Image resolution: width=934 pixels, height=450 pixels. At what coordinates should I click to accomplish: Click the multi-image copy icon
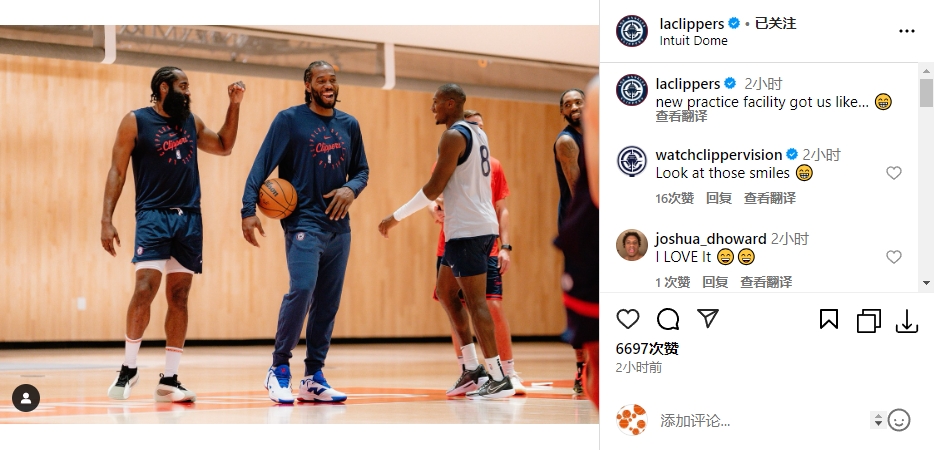tap(868, 321)
